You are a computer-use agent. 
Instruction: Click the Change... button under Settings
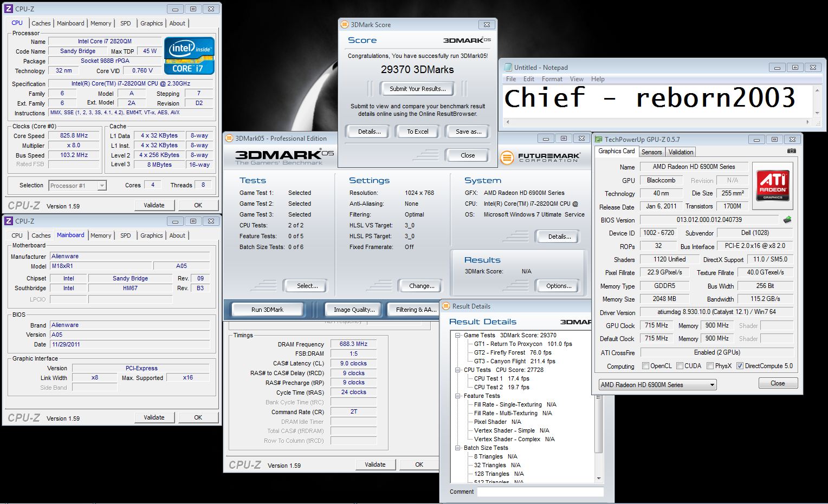pos(422,286)
